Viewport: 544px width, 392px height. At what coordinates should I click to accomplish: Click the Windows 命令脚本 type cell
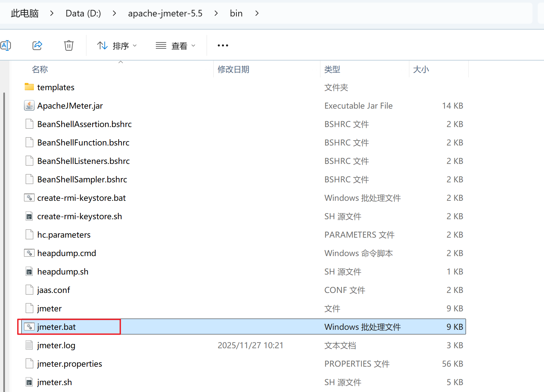pos(359,253)
